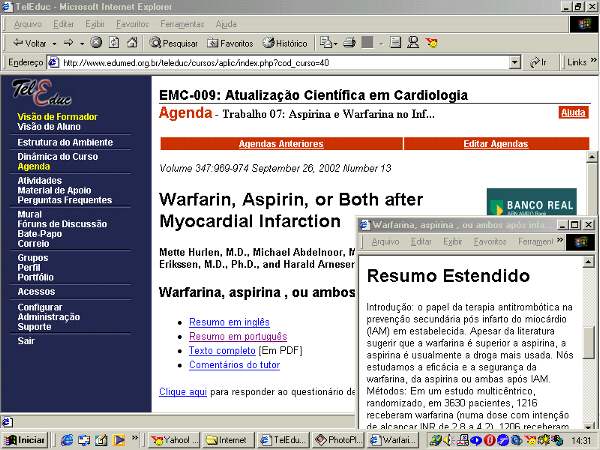The image size is (600, 450).
Task: Open the Favoritos toolbar button
Action: point(230,43)
